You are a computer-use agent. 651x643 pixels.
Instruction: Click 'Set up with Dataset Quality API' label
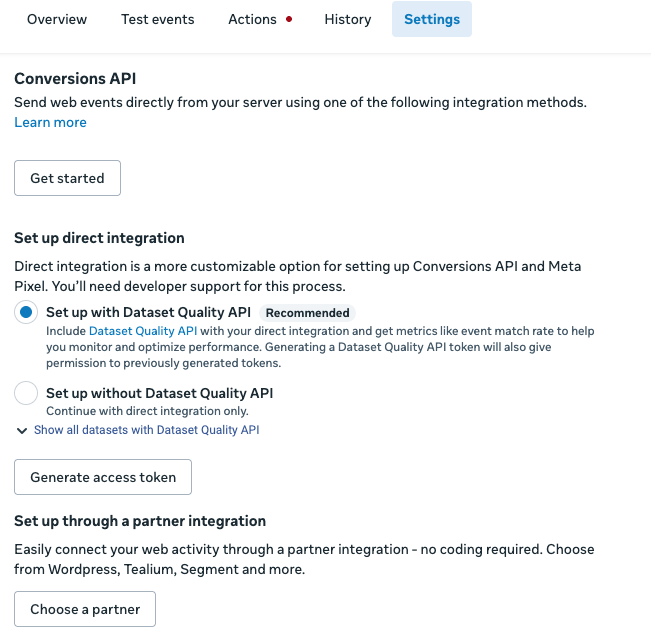click(x=148, y=312)
